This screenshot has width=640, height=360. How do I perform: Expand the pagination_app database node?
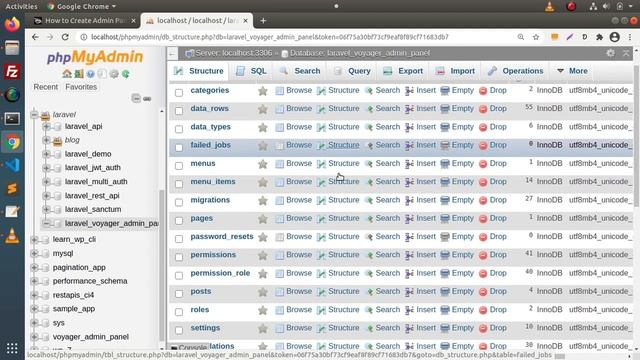[34, 267]
